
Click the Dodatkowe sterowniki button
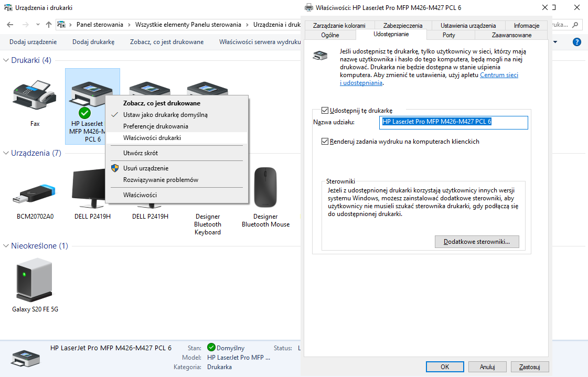pyautogui.click(x=476, y=242)
